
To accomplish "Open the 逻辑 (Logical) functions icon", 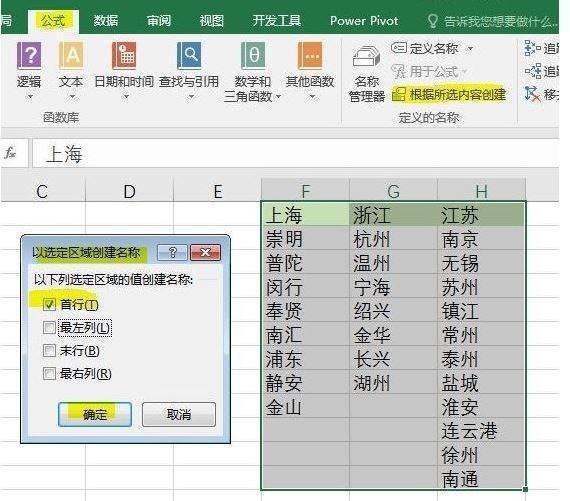I will [x=29, y=55].
